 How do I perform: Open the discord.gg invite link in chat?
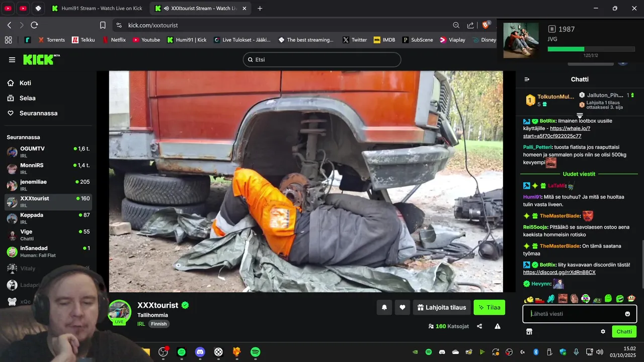(x=559, y=273)
